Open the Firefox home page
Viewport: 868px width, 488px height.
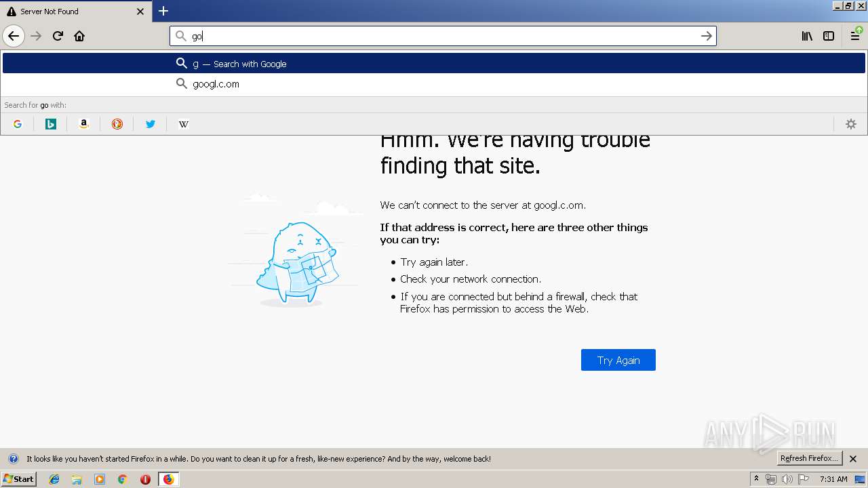coord(79,36)
